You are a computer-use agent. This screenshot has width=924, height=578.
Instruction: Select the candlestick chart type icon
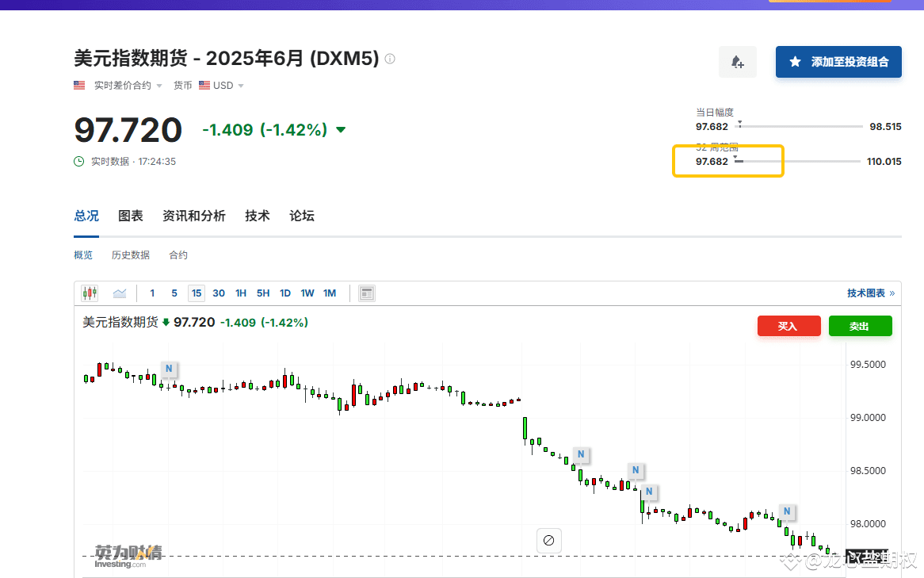click(89, 293)
